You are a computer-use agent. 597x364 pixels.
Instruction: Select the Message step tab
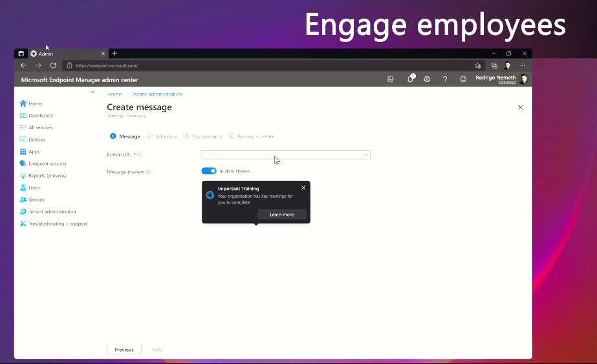click(125, 136)
